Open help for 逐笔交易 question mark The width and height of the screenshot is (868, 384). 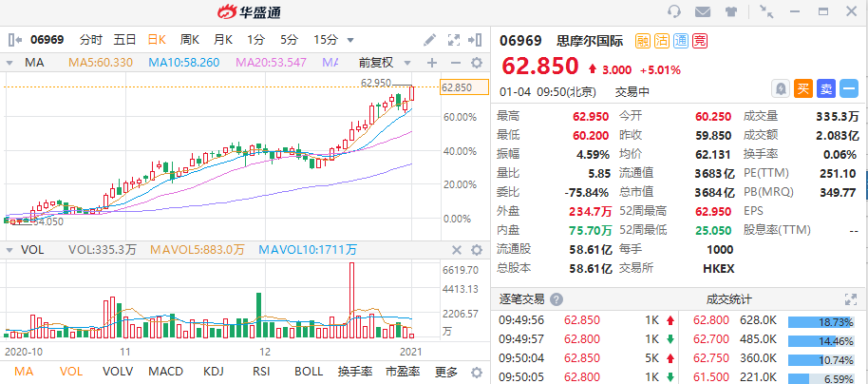click(557, 299)
